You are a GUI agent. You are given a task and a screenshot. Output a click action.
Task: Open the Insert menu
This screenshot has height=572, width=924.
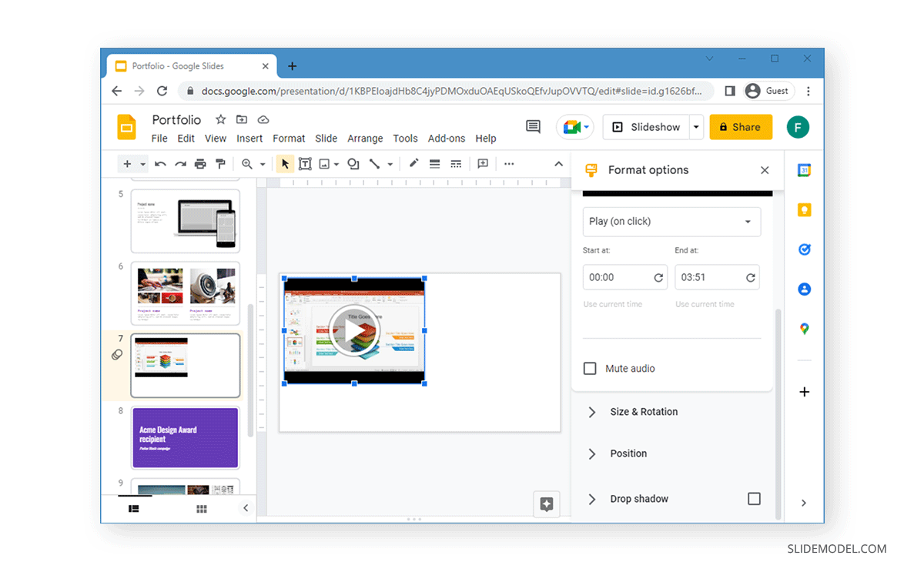click(249, 139)
